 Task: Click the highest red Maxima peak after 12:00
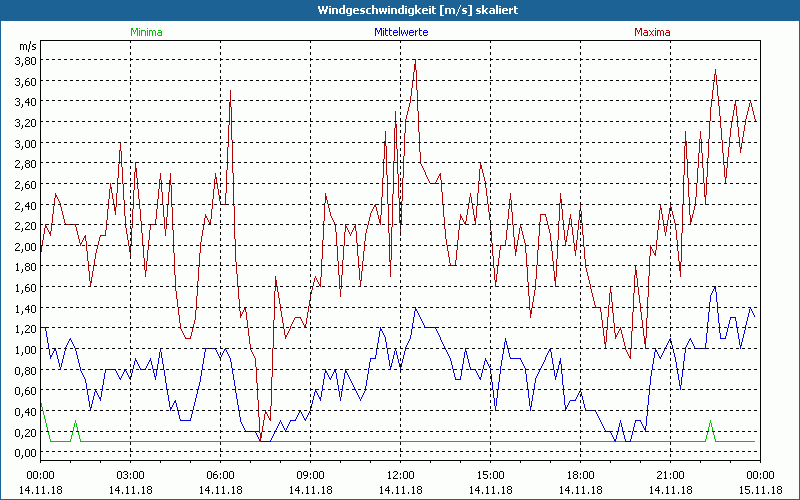pyautogui.click(x=415, y=62)
